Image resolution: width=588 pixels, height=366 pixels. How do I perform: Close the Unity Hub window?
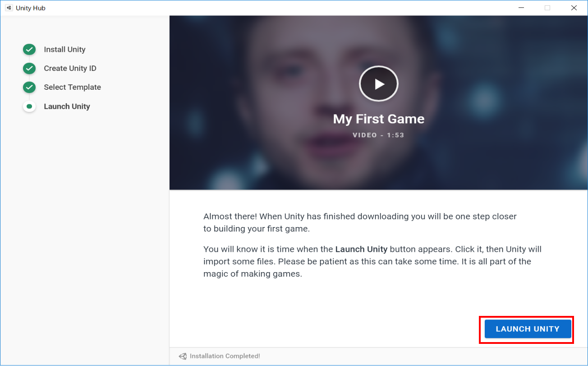pyautogui.click(x=574, y=8)
